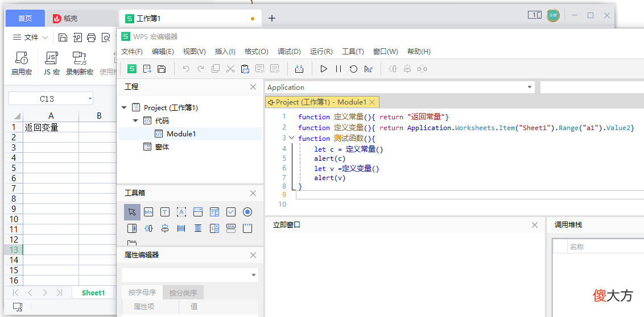Select the 按分类序 properties tab

[x=183, y=293]
